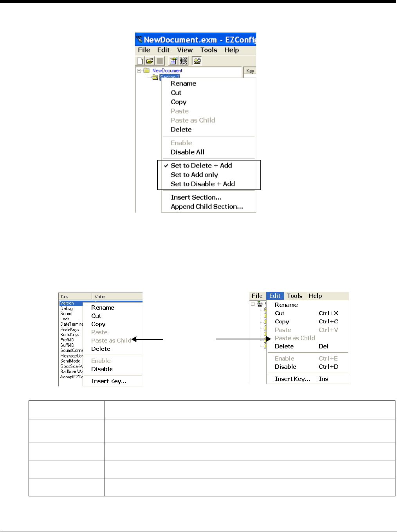The height and width of the screenshot is (532, 397).
Task: Click the New document toolbar icon
Action: click(x=140, y=61)
